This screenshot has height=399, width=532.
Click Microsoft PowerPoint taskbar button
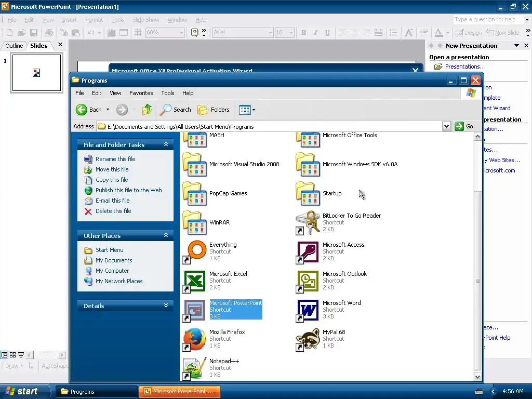coord(180,392)
